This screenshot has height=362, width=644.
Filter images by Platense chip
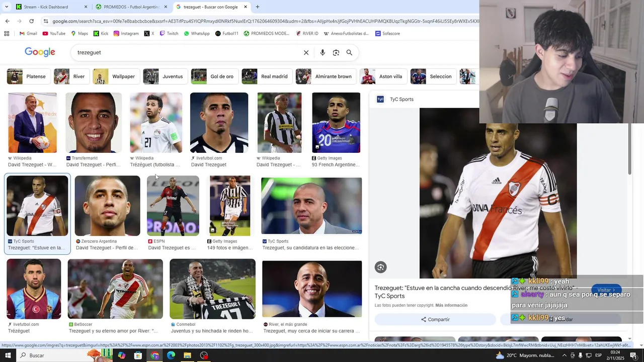pos(29,76)
